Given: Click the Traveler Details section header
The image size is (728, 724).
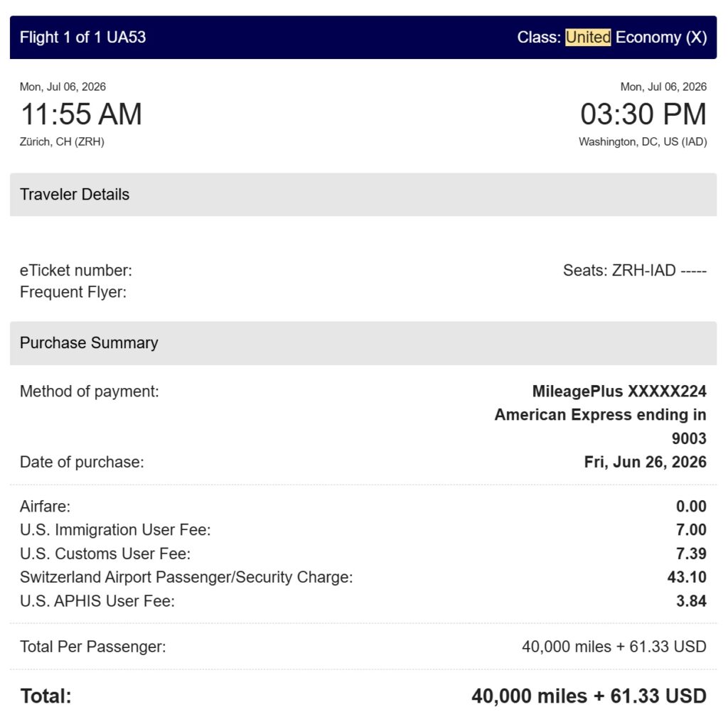Looking at the screenshot, I should click(x=363, y=195).
